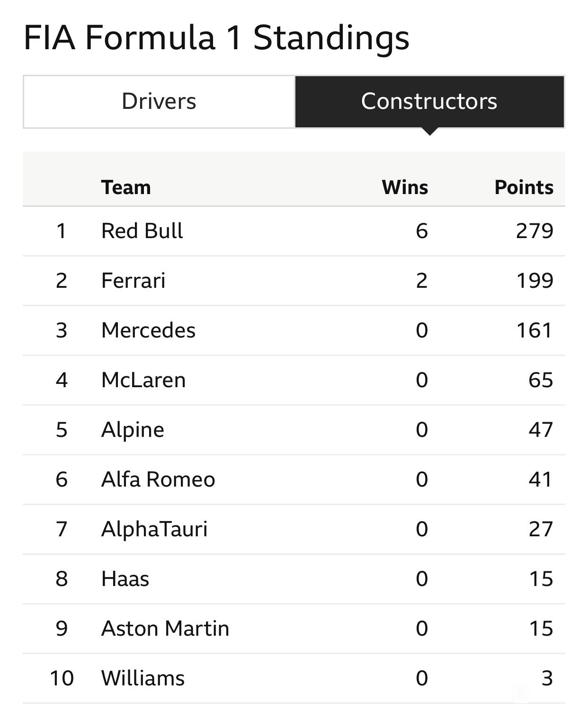Choose the Haas row
The height and width of the screenshot is (710, 588).
pyautogui.click(x=294, y=579)
